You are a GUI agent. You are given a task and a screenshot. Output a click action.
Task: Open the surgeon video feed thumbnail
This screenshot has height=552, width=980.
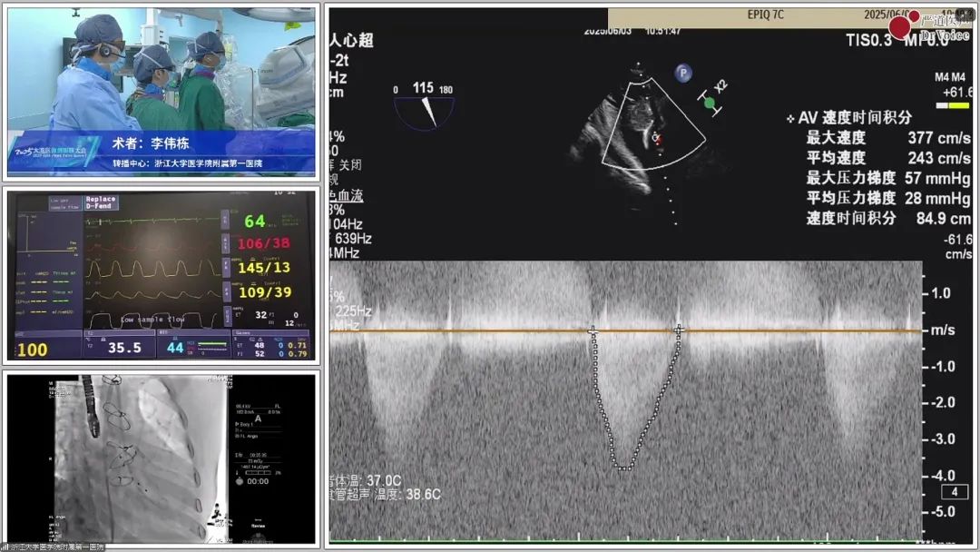click(x=162, y=91)
